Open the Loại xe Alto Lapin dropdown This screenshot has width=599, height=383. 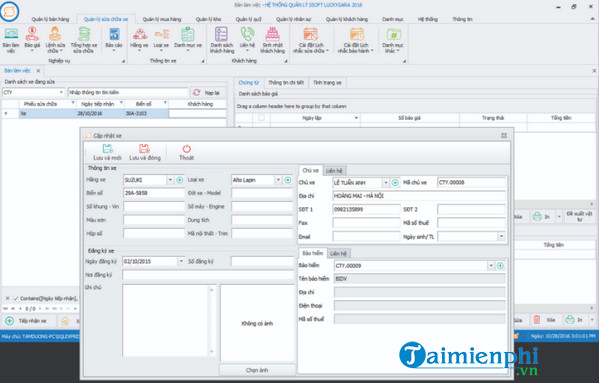278,180
